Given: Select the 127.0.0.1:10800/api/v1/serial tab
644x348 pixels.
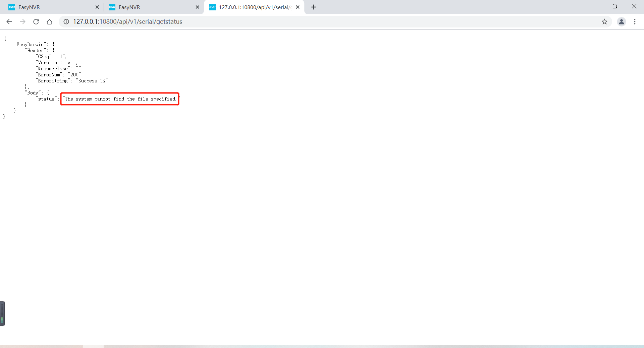Looking at the screenshot, I should click(254, 7).
